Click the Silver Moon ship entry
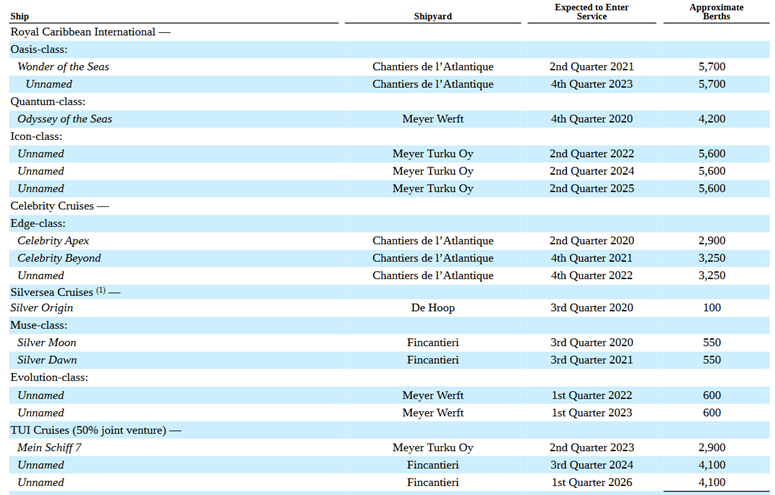Image resolution: width=775 pixels, height=495 pixels. [47, 343]
